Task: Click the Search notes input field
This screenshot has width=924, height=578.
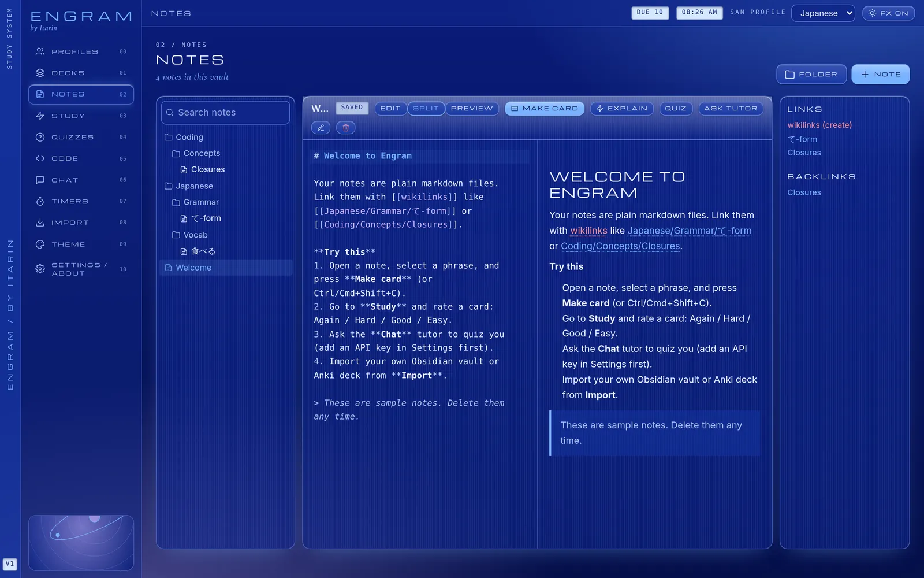Action: pyautogui.click(x=225, y=113)
